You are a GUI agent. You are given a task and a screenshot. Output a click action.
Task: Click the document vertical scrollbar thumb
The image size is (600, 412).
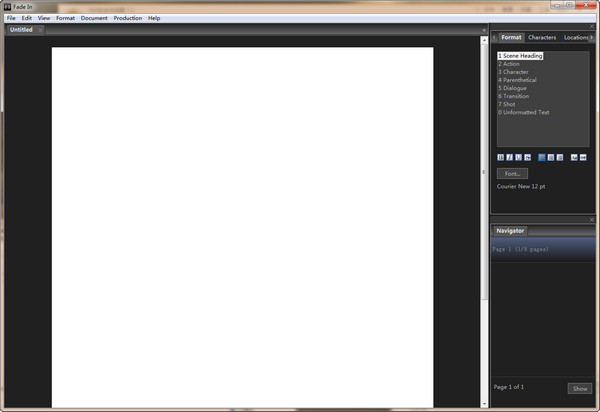484,172
